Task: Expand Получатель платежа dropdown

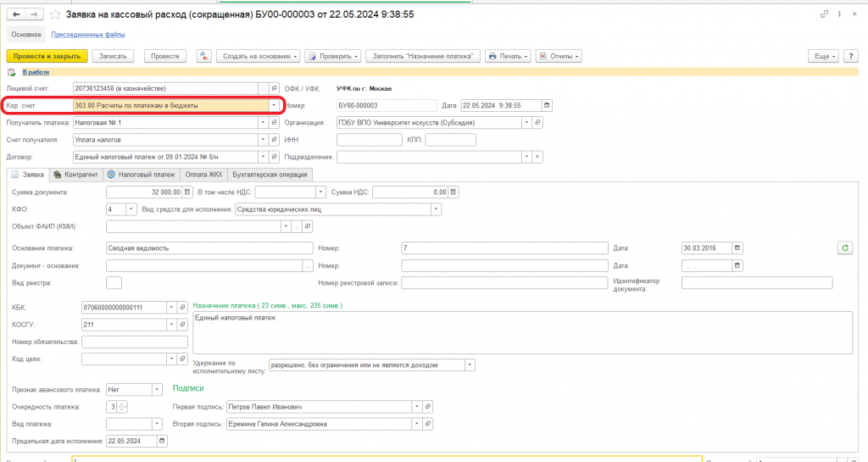Action: click(263, 123)
